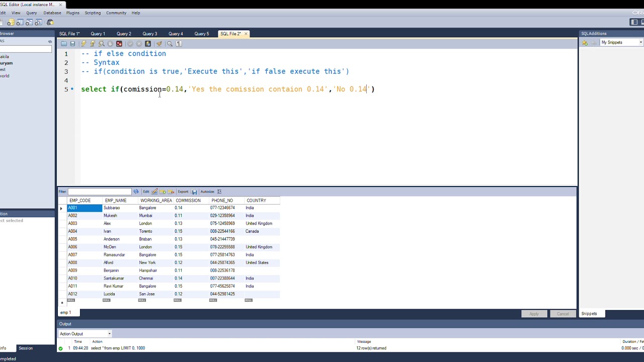Open the Query menu

point(31,13)
